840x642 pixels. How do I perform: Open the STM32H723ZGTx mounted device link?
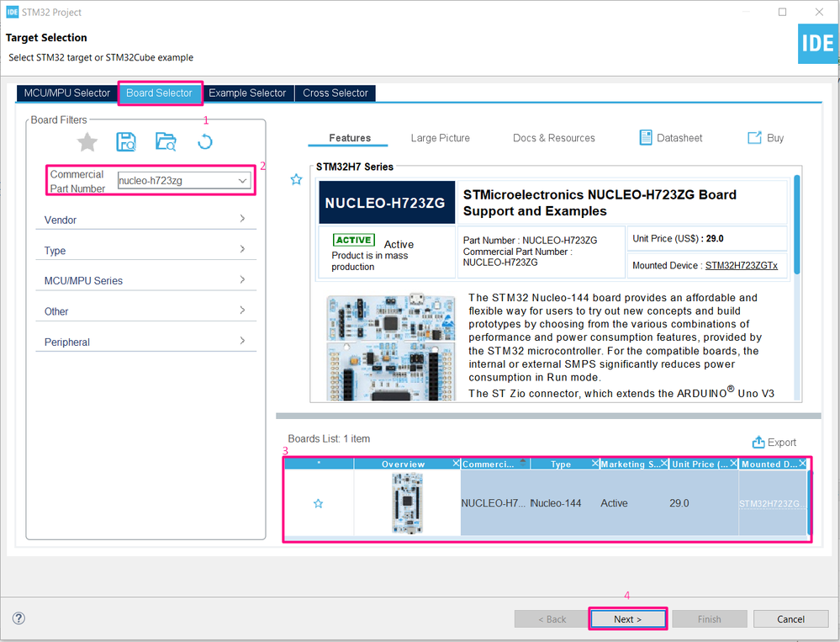pyautogui.click(x=742, y=265)
